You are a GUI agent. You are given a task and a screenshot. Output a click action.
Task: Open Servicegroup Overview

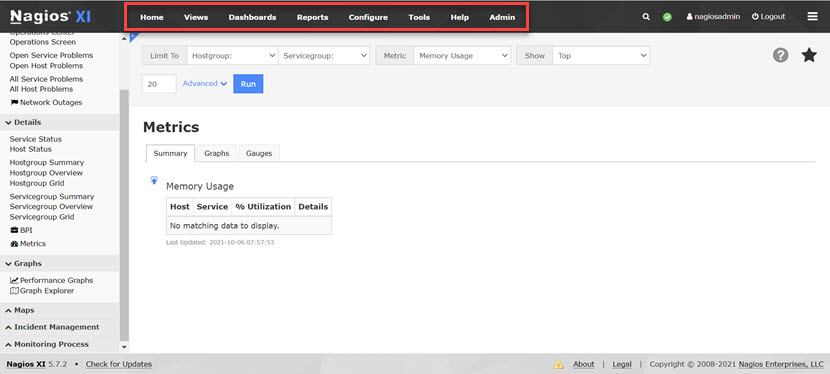[x=51, y=207]
